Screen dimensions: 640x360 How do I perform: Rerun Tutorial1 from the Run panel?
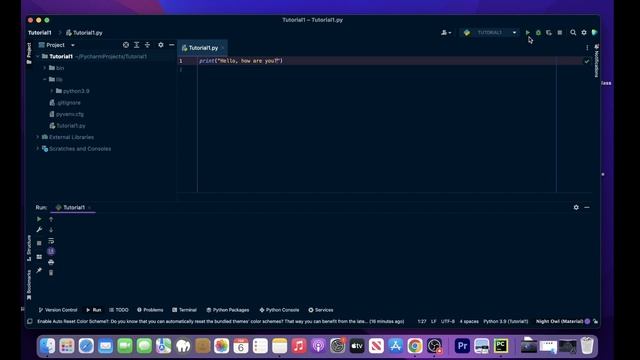point(39,219)
